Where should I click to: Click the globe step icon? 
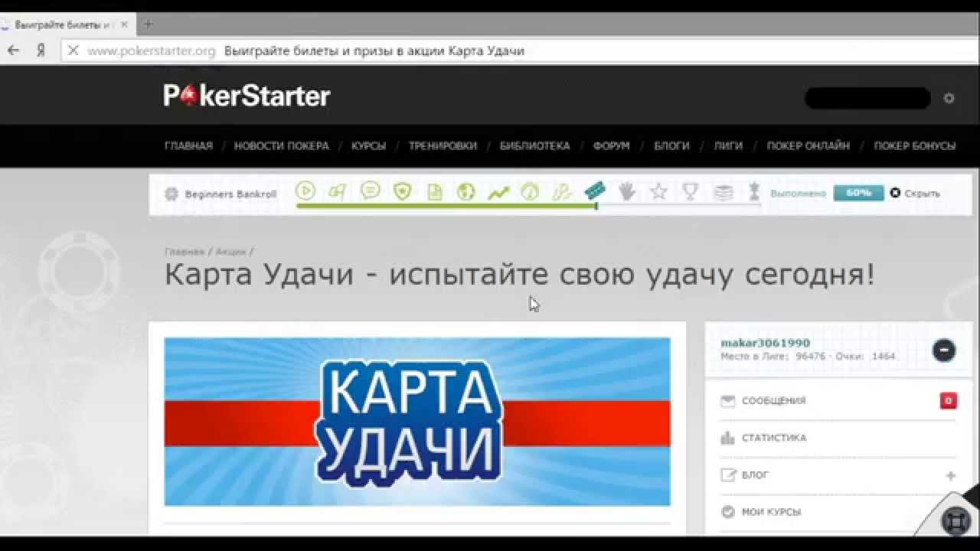pyautogui.click(x=466, y=192)
